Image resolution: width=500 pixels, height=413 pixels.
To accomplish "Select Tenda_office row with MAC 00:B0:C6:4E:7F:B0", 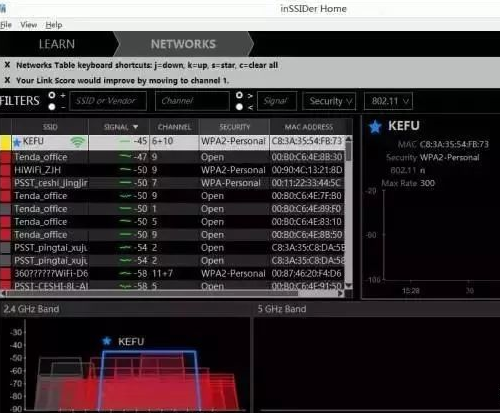I will click(172, 196).
